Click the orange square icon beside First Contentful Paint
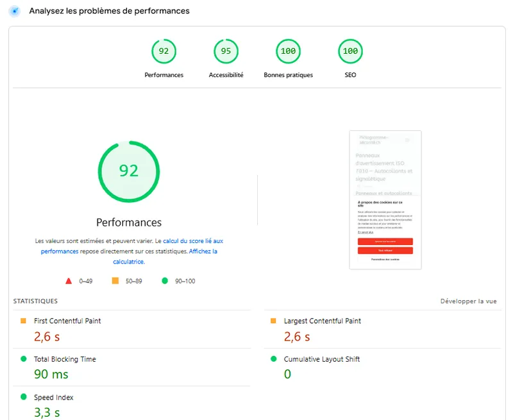 click(24, 321)
